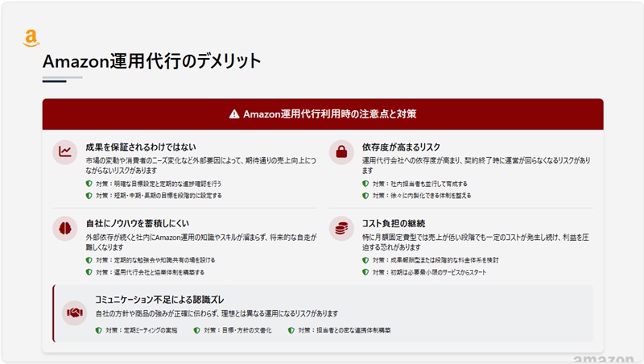The image size is (644, 364).
Task: Click shield icon before 定期ミーティングの実施
Action: [x=98, y=330]
